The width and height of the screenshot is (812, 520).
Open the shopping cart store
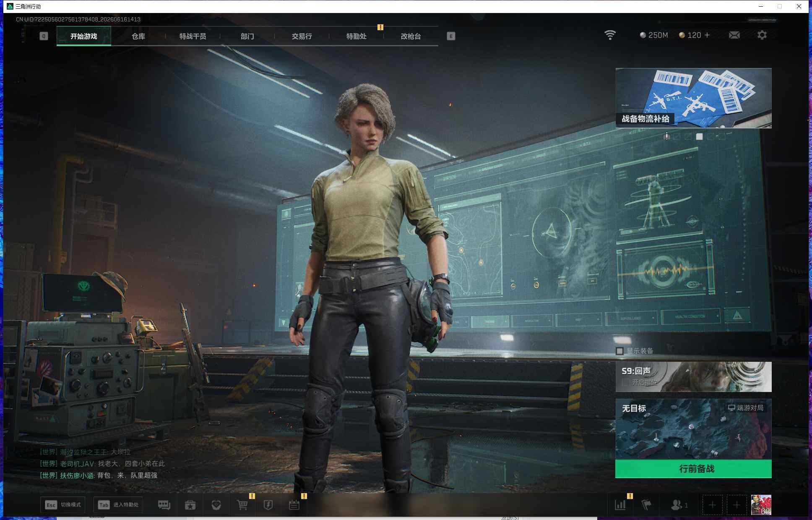242,505
